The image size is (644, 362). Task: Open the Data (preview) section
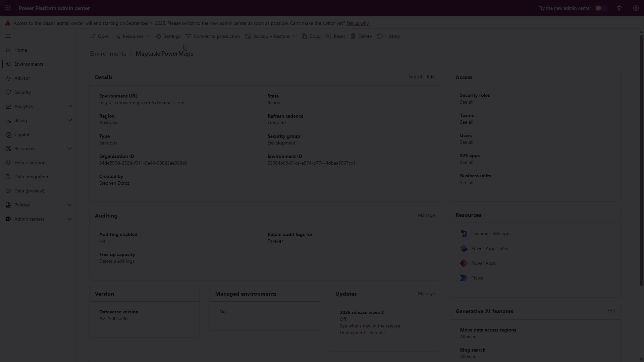pyautogui.click(x=29, y=191)
